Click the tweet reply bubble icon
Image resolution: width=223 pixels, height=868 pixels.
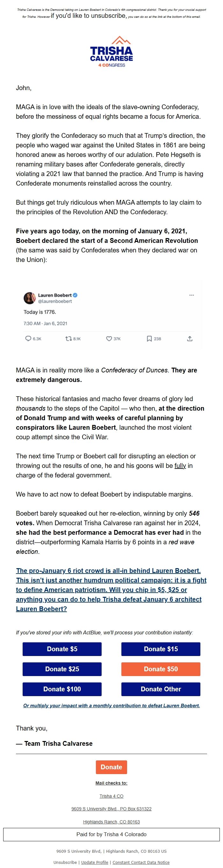coord(28,339)
